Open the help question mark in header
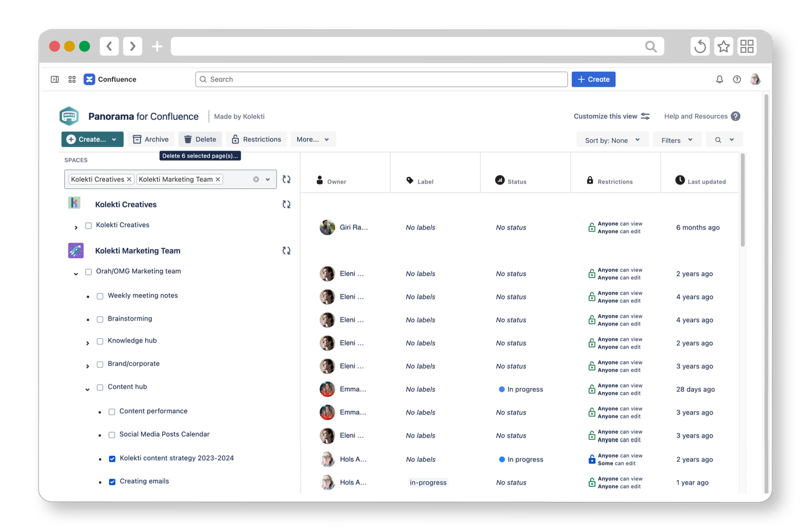The image size is (811, 532). click(x=737, y=79)
